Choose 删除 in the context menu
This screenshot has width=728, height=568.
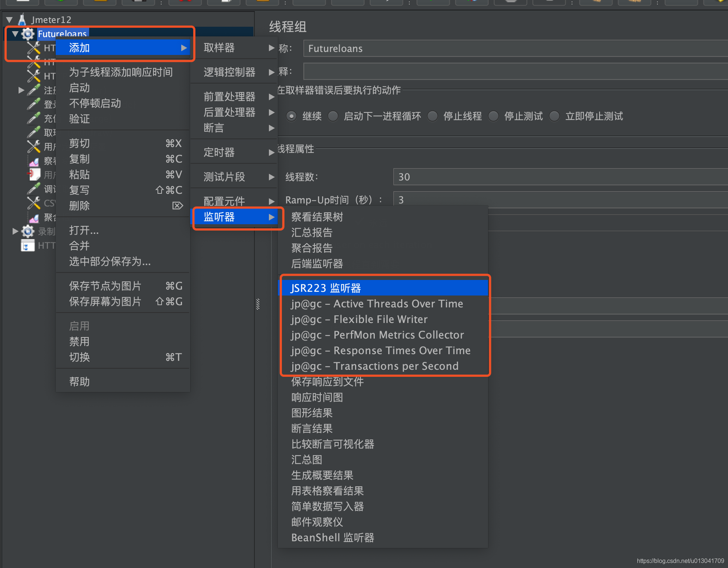pos(123,206)
